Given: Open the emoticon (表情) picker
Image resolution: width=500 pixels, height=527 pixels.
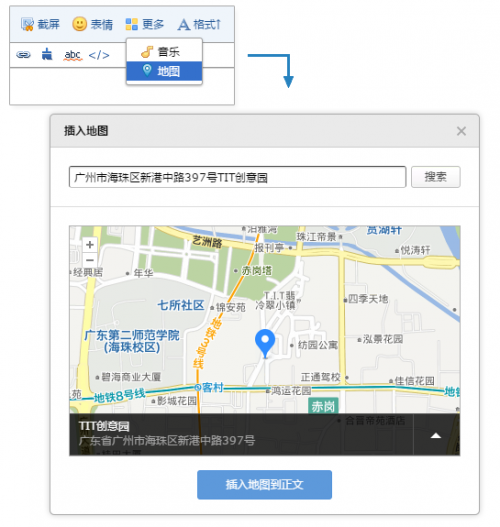Looking at the screenshot, I should [x=93, y=25].
